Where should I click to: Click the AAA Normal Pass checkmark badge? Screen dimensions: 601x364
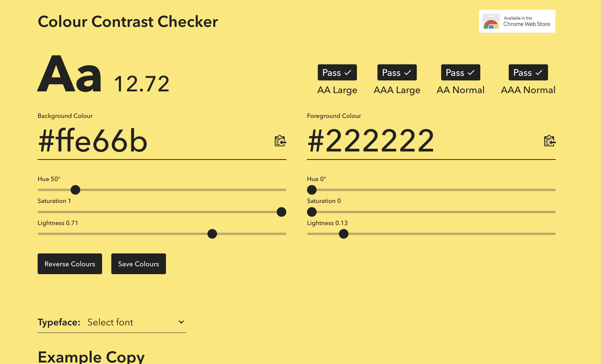tap(528, 72)
